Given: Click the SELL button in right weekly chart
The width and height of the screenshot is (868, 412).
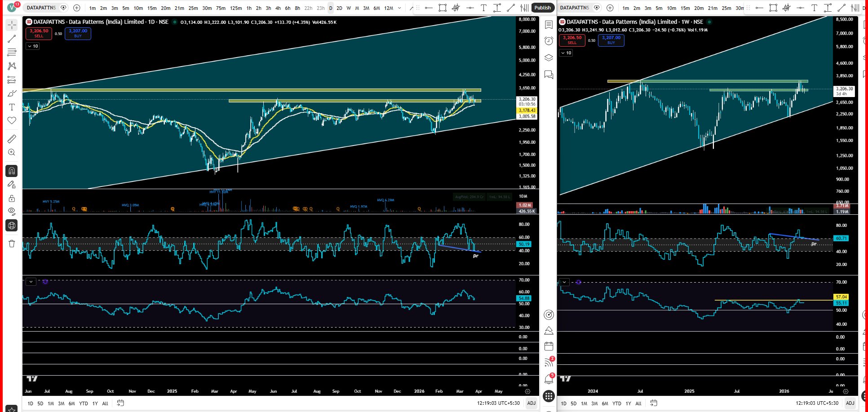Looking at the screenshot, I should point(572,40).
